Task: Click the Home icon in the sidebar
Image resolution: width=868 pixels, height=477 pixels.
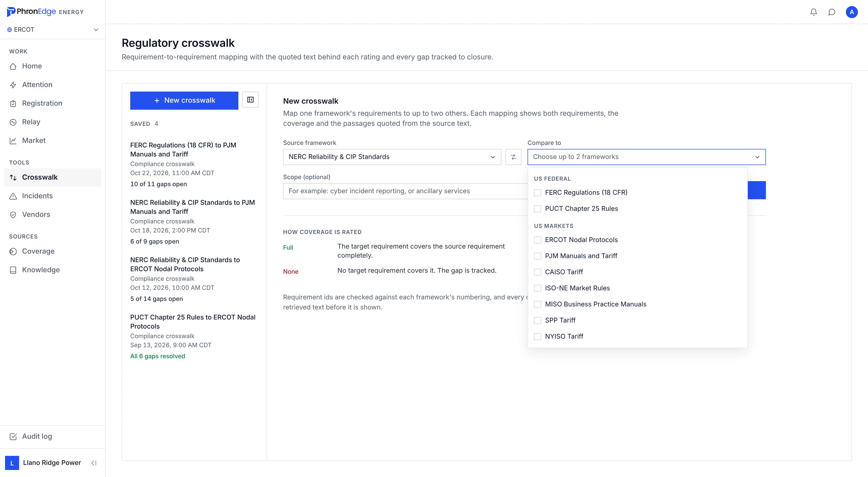Action: tap(13, 66)
